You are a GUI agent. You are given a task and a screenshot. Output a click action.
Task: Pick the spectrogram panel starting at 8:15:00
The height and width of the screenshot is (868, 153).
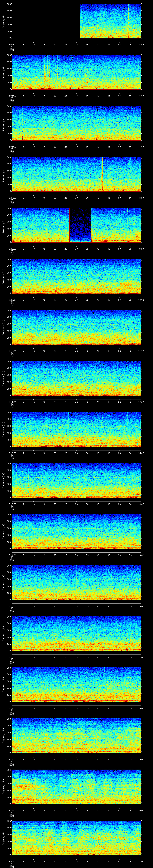pos(77,583)
